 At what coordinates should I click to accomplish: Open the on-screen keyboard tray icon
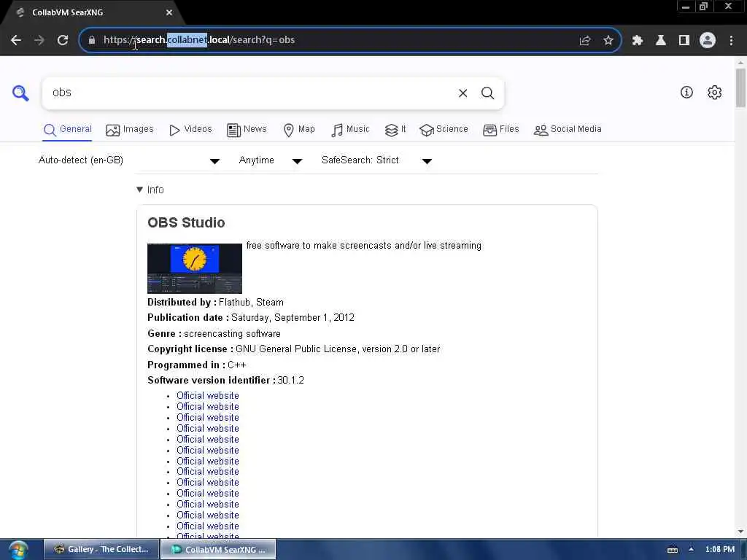tap(672, 550)
